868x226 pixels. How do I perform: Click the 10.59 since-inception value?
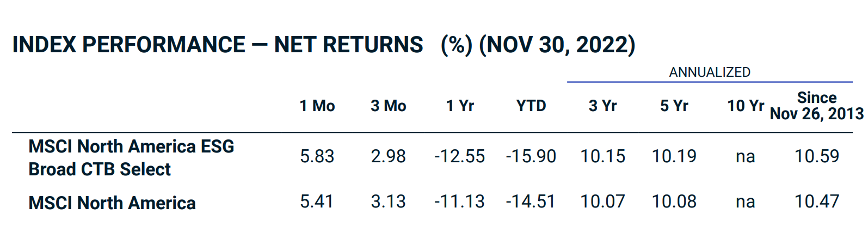[817, 156]
